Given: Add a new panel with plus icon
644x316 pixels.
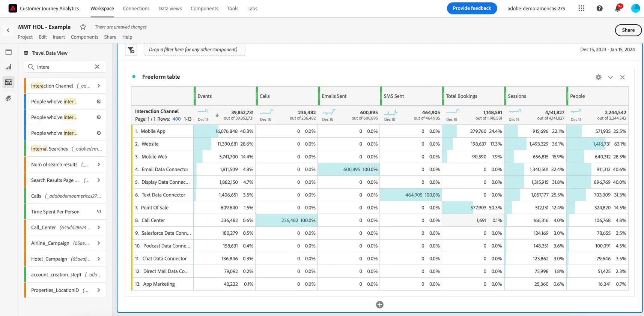Looking at the screenshot, I should 380,305.
